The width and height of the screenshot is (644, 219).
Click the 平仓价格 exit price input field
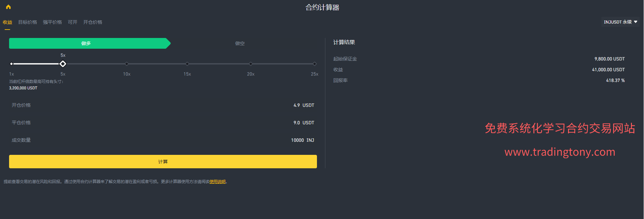pos(163,123)
